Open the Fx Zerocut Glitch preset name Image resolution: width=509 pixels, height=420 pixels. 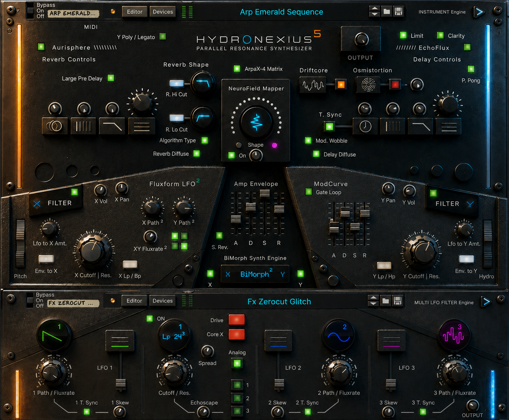tap(279, 302)
